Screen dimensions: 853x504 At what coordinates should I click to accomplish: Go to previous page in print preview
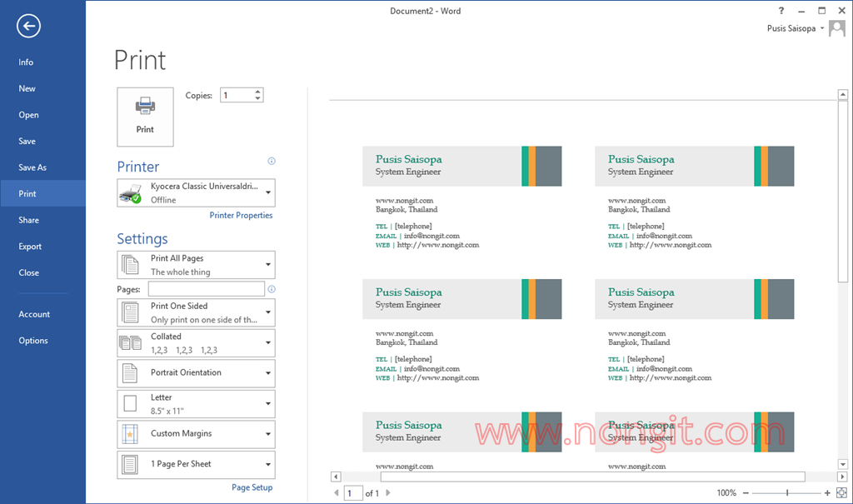(x=337, y=492)
